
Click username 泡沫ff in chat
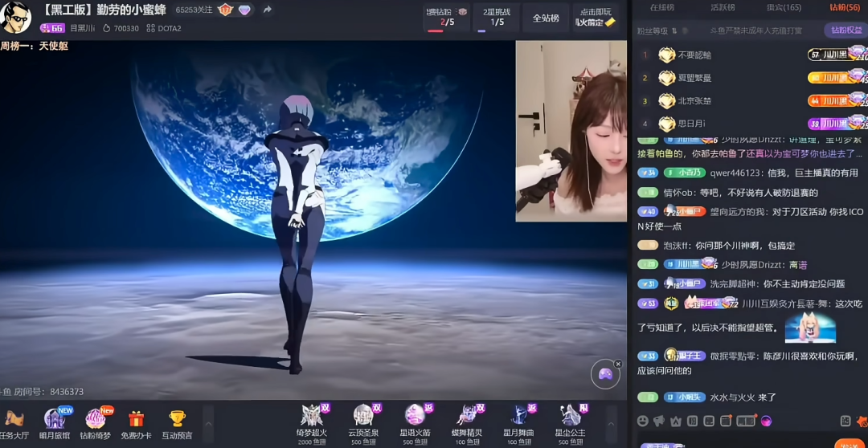[x=677, y=246]
